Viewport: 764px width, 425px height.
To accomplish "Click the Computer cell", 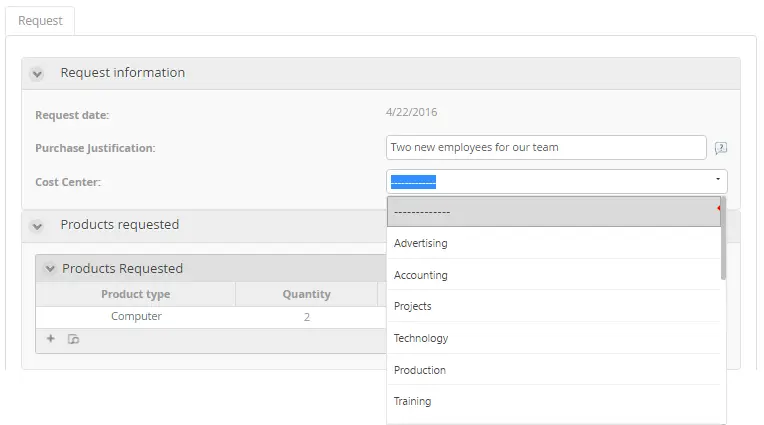I will 136,316.
